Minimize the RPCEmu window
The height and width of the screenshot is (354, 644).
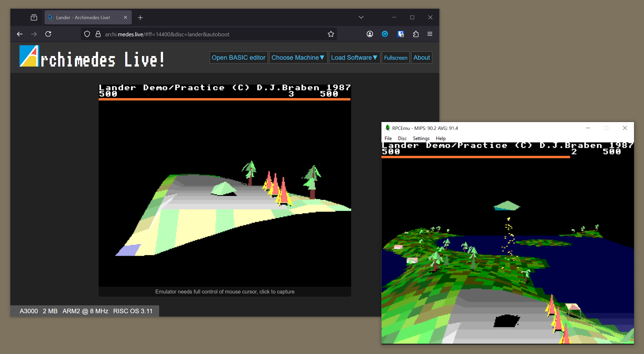point(588,128)
